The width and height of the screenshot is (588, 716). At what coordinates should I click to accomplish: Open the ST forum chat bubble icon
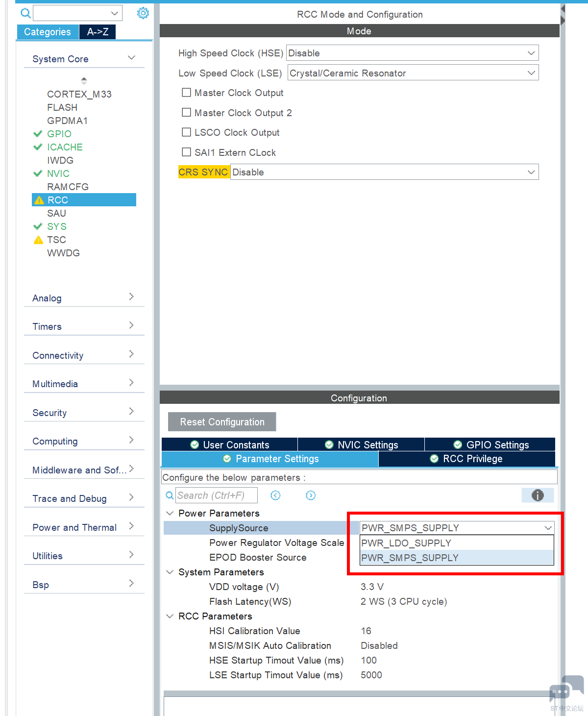(566, 688)
